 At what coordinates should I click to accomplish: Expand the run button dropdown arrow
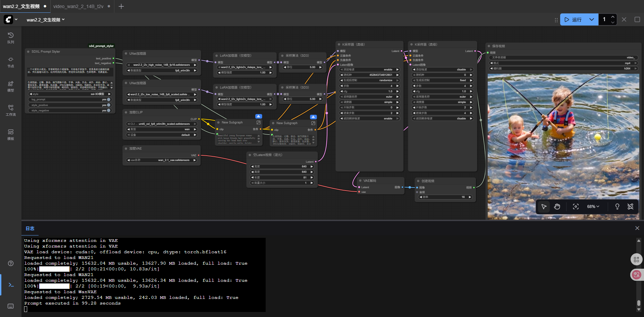click(x=592, y=19)
